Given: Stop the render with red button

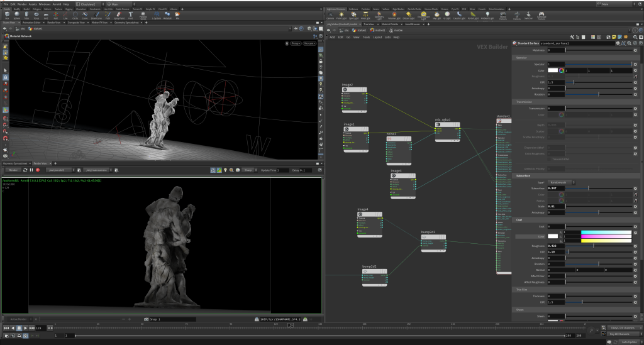Looking at the screenshot, I should pyautogui.click(x=38, y=170).
